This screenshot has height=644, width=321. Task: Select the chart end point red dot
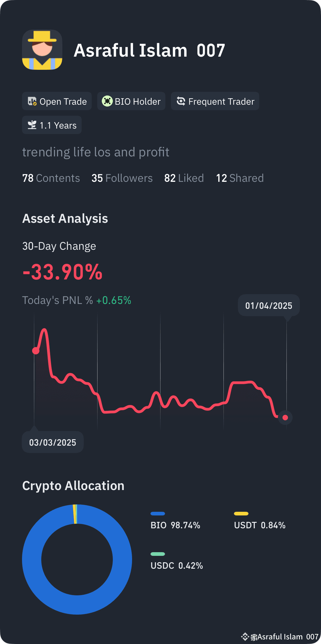coord(285,417)
